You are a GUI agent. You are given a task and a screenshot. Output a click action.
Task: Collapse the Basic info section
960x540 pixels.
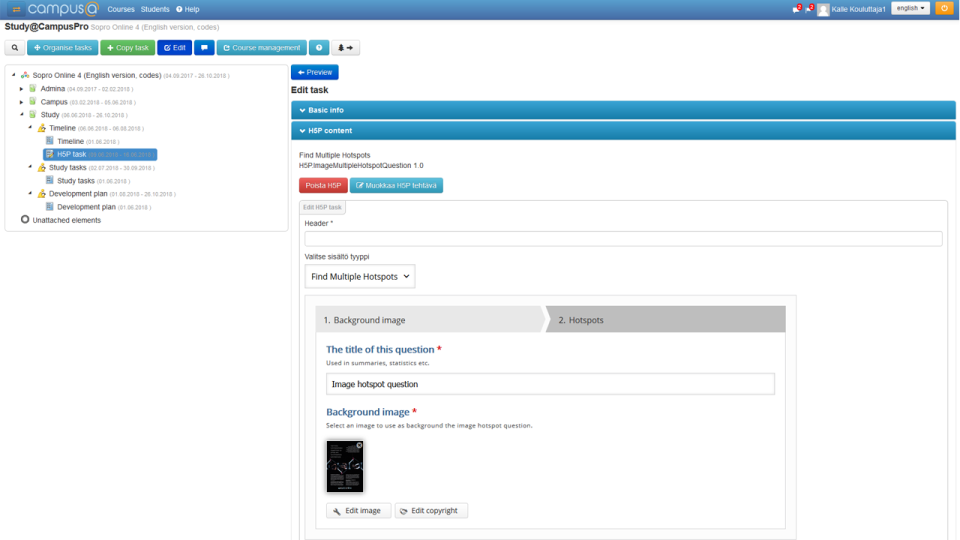point(623,110)
